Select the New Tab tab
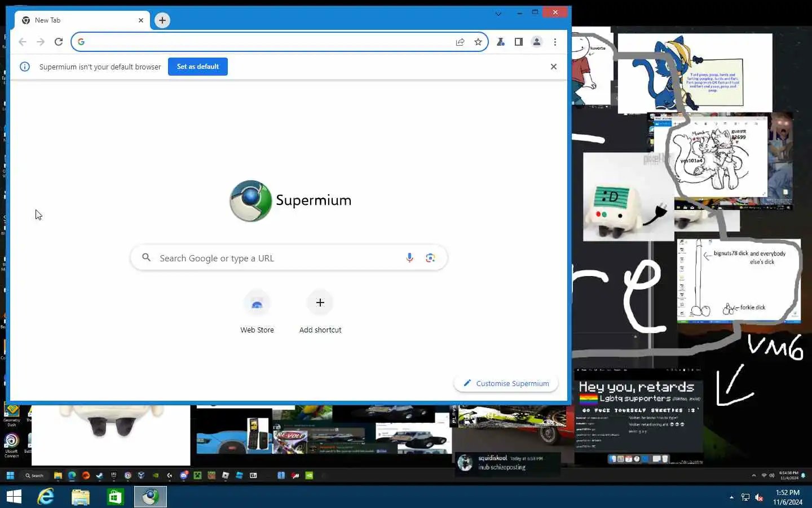This screenshot has width=812, height=508. tap(82, 20)
